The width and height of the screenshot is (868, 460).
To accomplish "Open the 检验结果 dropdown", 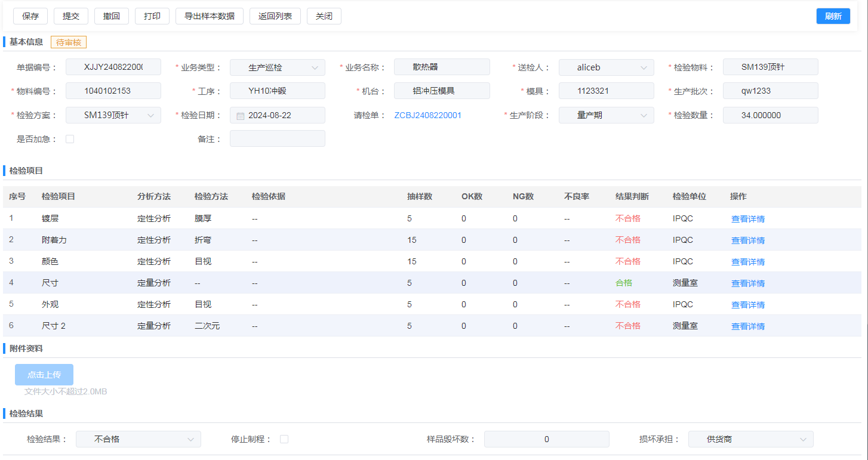I will 138,439.
